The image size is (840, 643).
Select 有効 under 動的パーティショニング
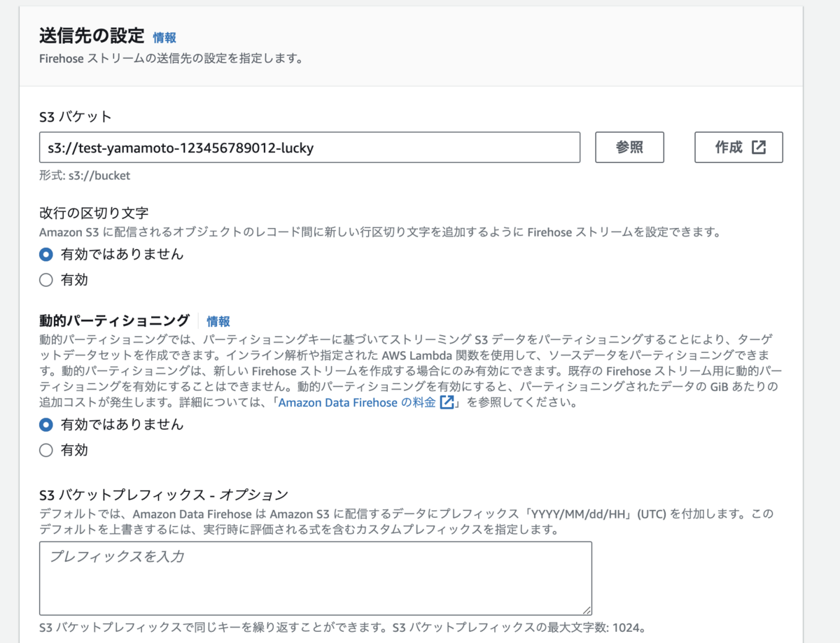(x=46, y=450)
